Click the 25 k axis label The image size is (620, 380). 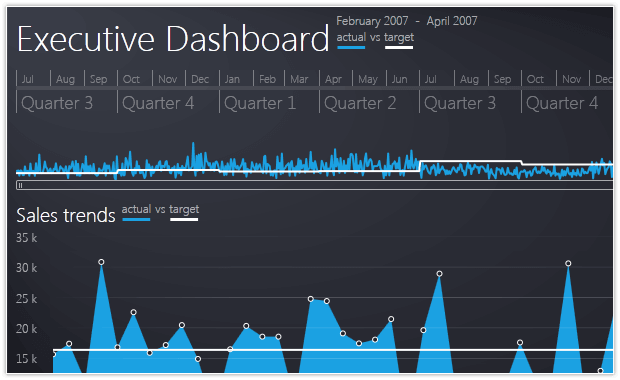pos(26,299)
